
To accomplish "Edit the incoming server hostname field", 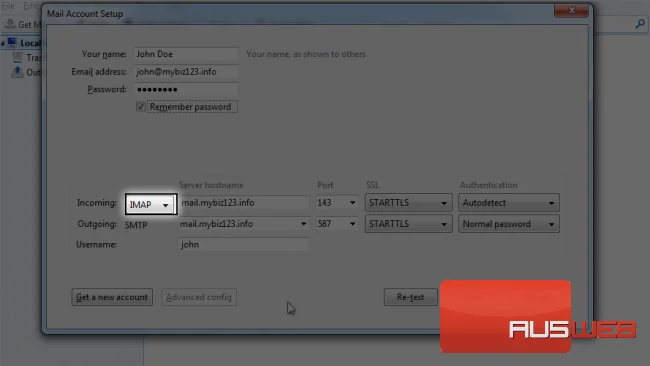I will (x=244, y=203).
